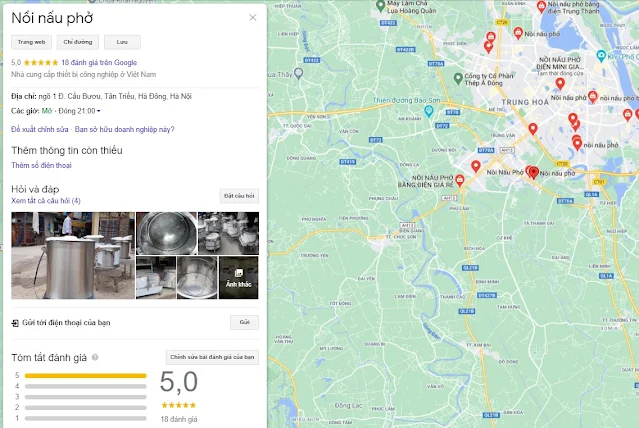Screen dimensions: 639x428
Task: Open Ảnh khác more photos tile
Action: click(x=238, y=278)
